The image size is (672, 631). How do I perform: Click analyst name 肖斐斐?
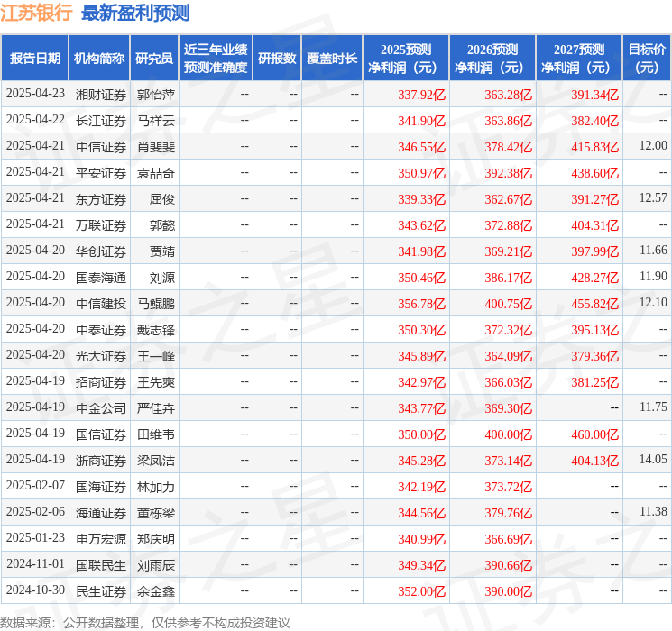(x=155, y=147)
